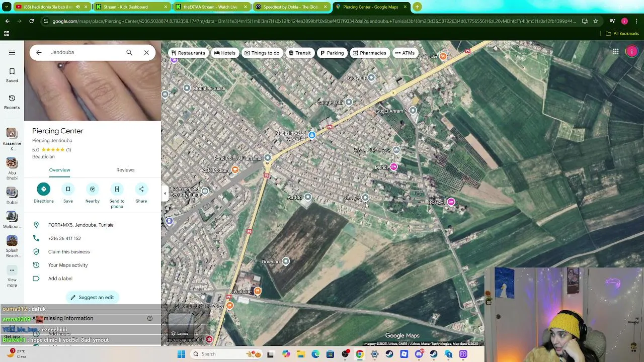Search Nearby Piercing Center
The width and height of the screenshot is (644, 362).
click(93, 194)
